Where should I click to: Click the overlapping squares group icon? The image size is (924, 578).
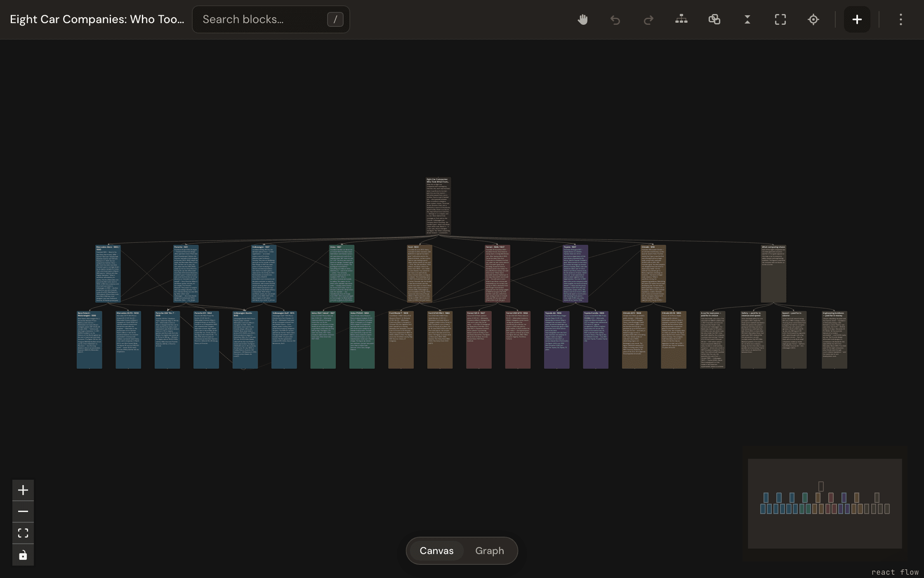click(714, 19)
